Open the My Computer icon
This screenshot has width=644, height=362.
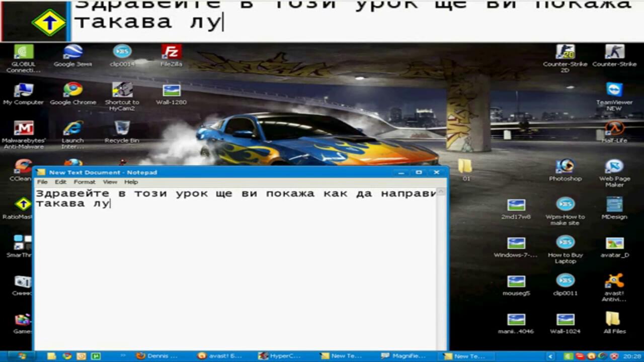23,90
